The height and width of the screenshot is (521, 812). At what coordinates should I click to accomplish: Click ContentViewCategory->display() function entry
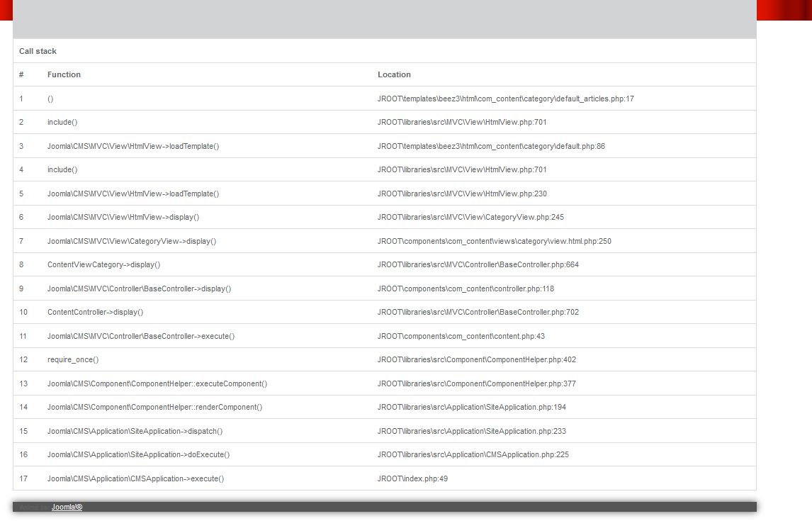[103, 265]
